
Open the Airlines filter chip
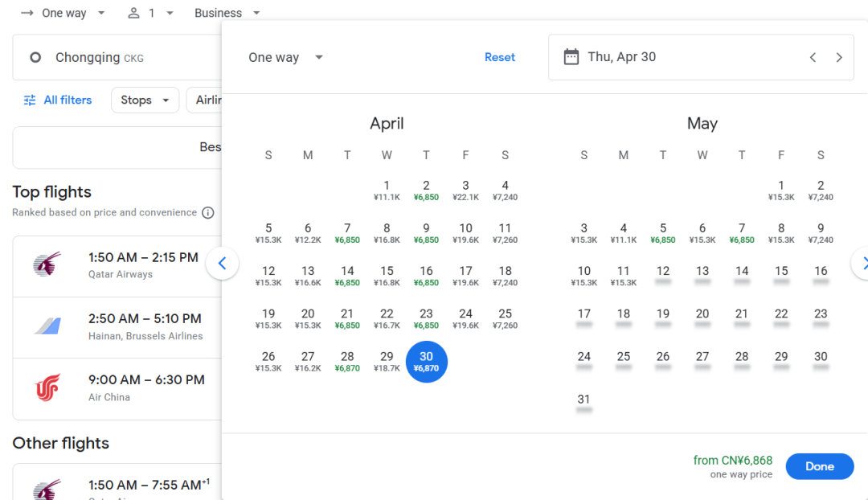(205, 100)
